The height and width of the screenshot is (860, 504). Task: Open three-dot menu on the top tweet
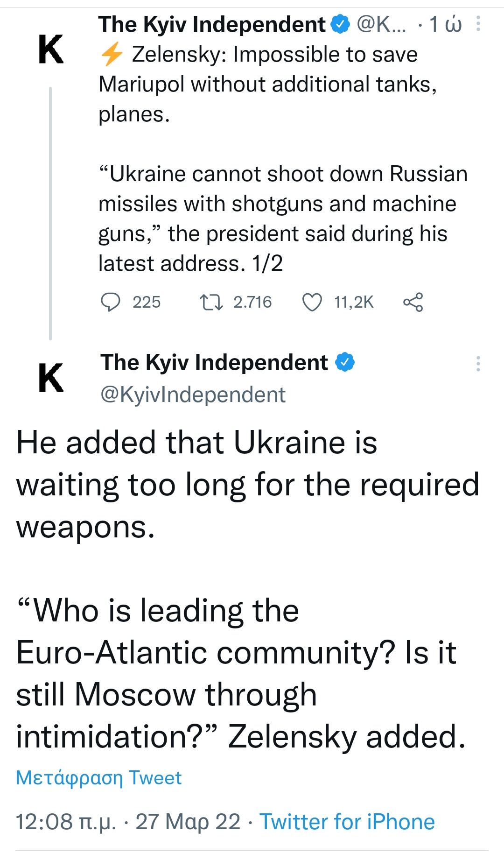pyautogui.click(x=478, y=24)
